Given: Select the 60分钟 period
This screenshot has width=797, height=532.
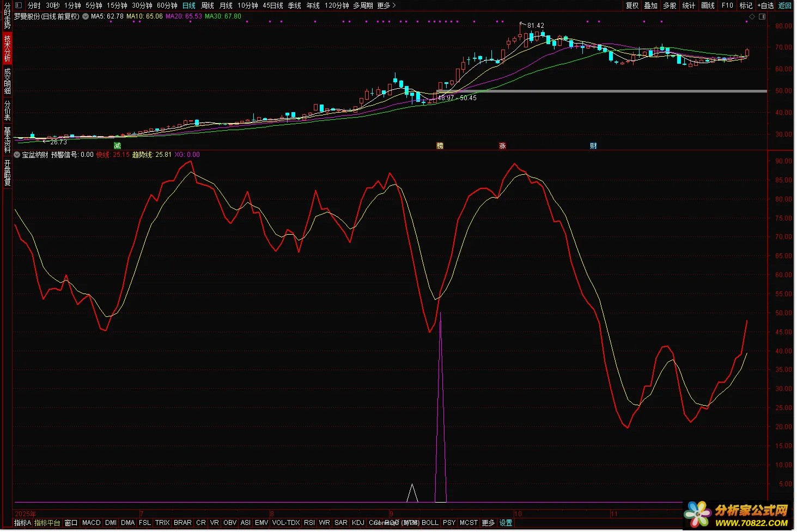Looking at the screenshot, I should (167, 5).
